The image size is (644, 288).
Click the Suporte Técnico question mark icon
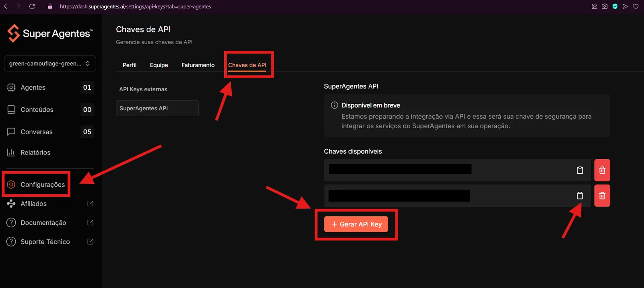[11, 242]
